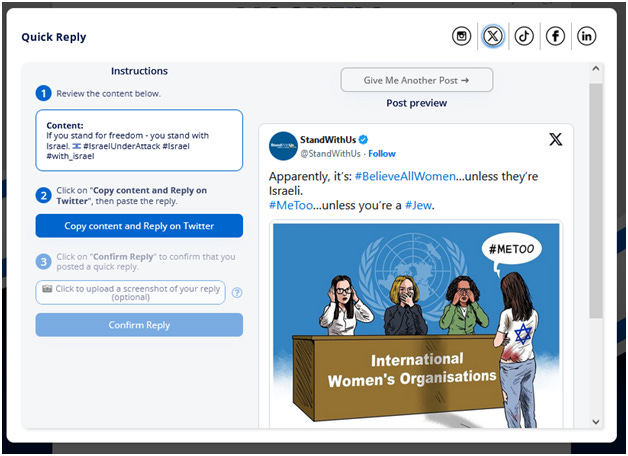Select the X (Twitter) platform icon
The width and height of the screenshot is (628, 456).
click(493, 36)
